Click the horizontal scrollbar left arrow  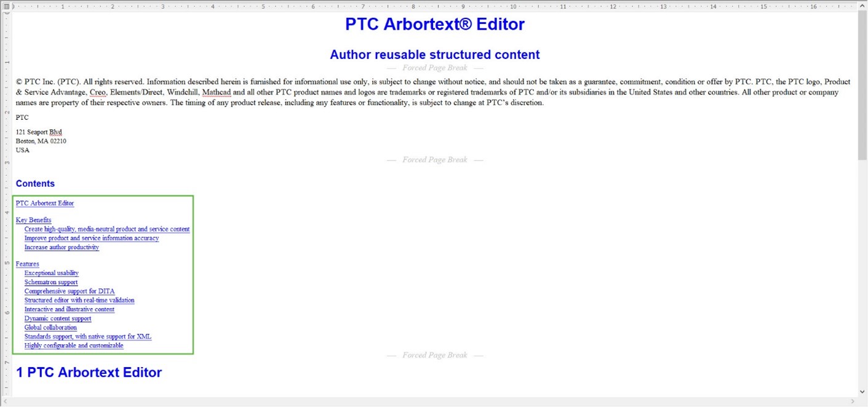(6, 401)
